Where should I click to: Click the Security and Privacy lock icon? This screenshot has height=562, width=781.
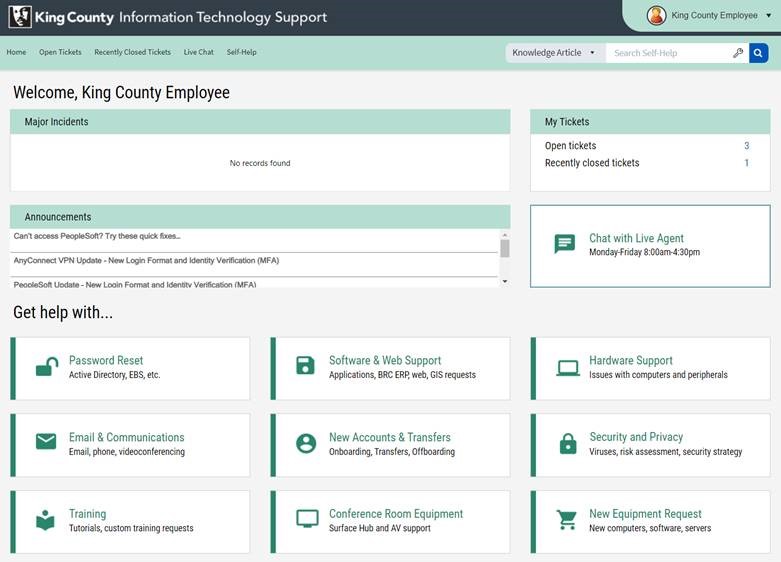tap(568, 444)
